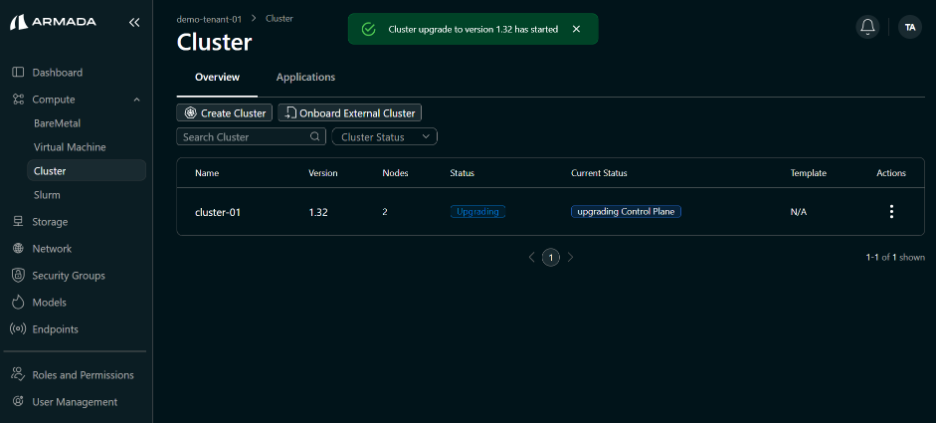936x423 pixels.
Task: Click the Endpoints broadcast icon
Action: 18,329
